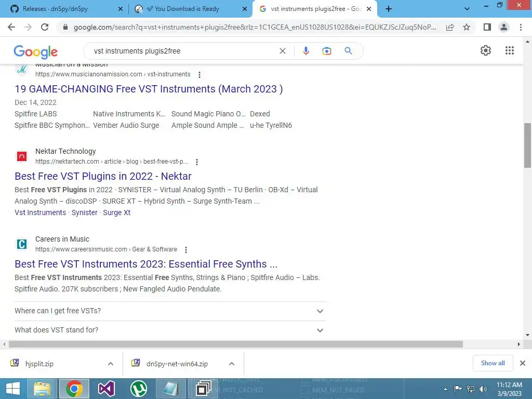Expand 'What does VST stand for?'

[x=170, y=330]
